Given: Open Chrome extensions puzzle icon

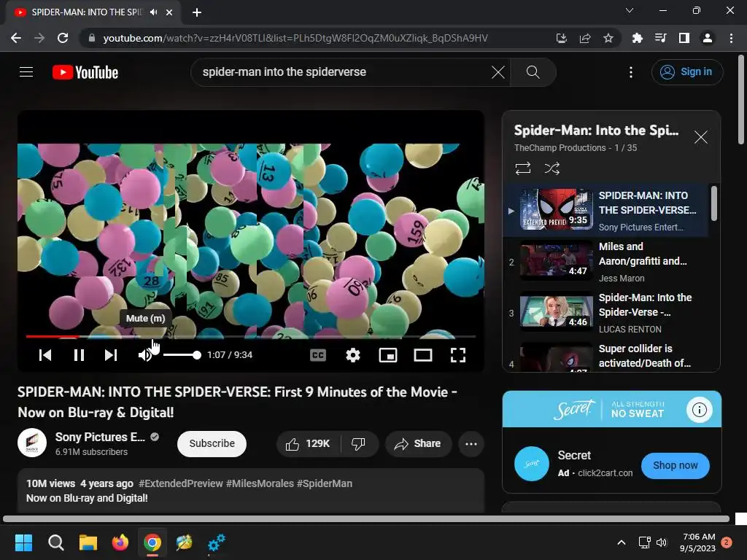Looking at the screenshot, I should pyautogui.click(x=637, y=38).
